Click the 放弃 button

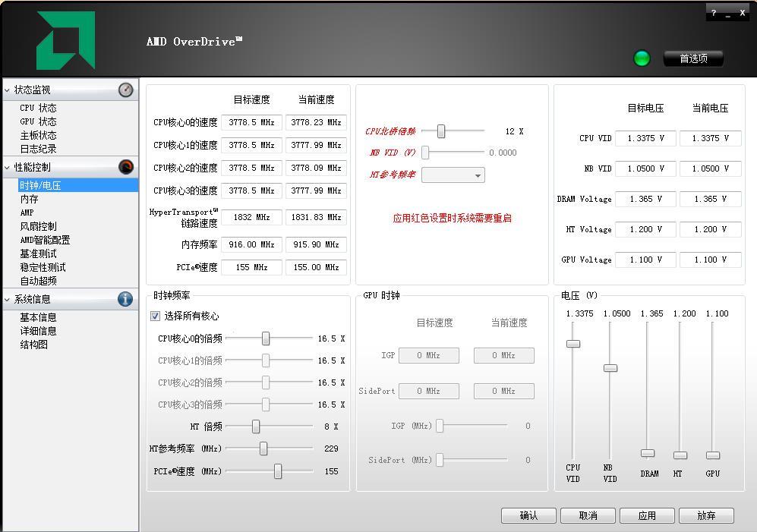click(706, 515)
